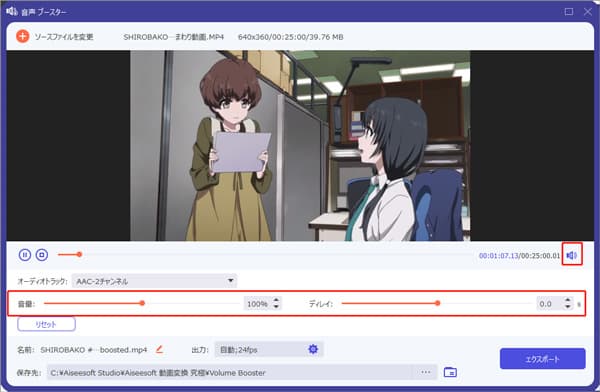
Task: Open the audio track AAC-2 channel dropdown
Action: 154,281
